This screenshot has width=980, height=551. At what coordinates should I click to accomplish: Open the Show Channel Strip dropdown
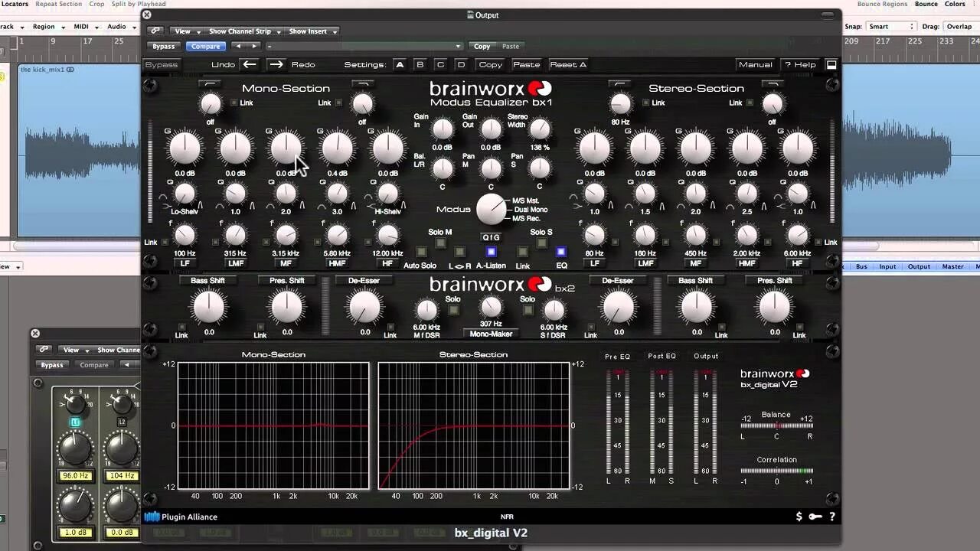pos(243,31)
